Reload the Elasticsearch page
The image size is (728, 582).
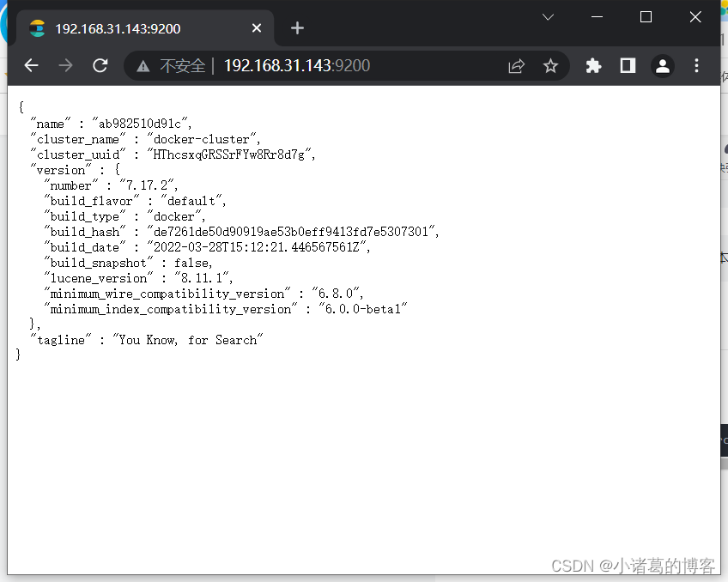[100, 65]
